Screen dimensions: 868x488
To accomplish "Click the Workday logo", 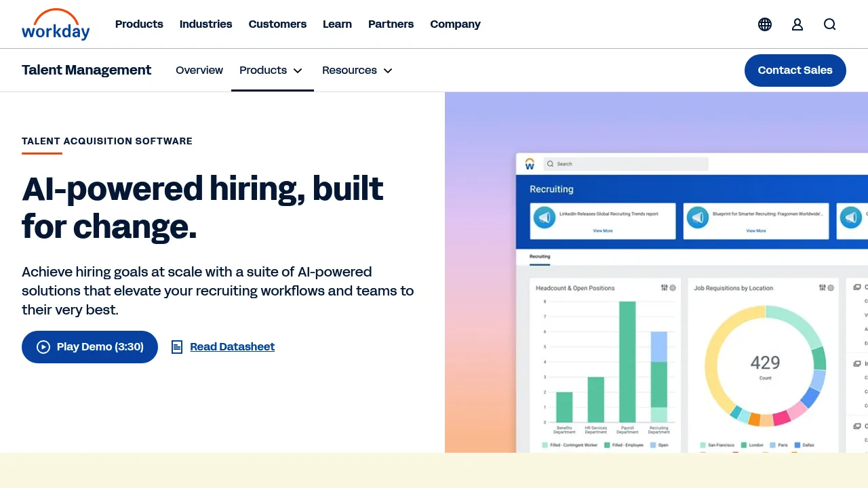I will coord(56,24).
